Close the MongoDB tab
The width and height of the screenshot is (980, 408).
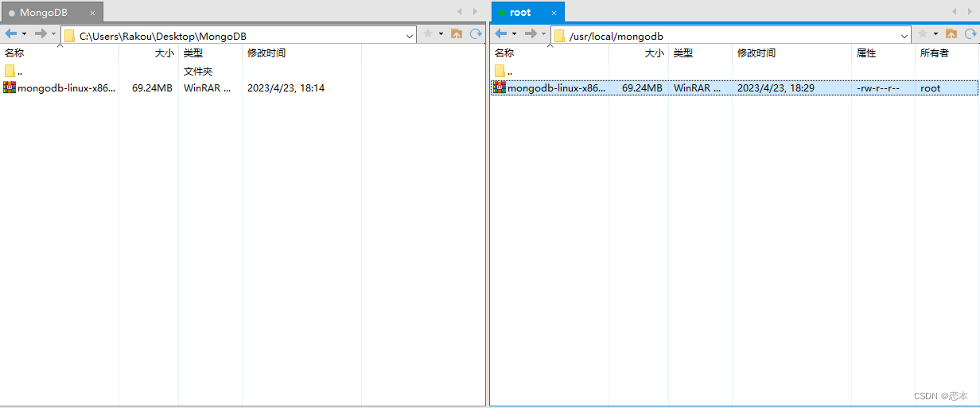(92, 13)
